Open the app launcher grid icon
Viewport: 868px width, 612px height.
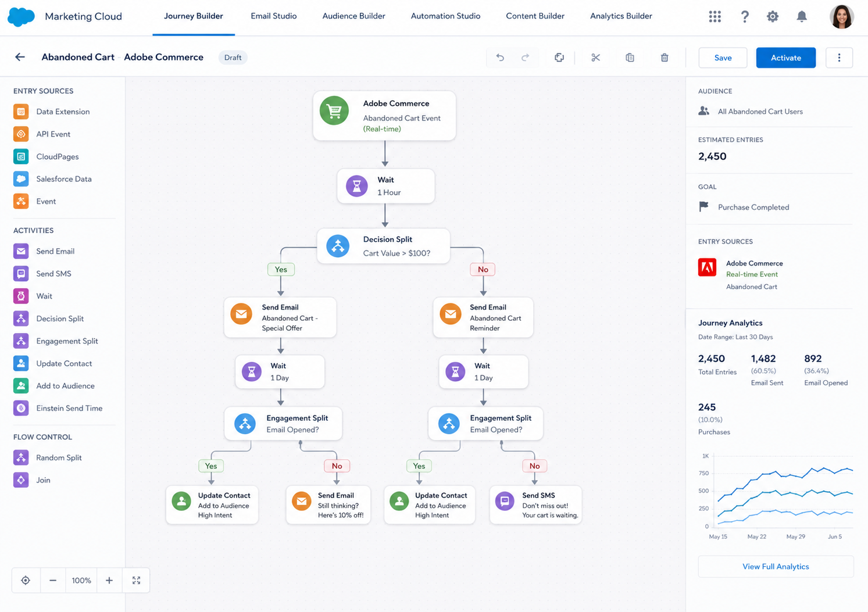715,16
